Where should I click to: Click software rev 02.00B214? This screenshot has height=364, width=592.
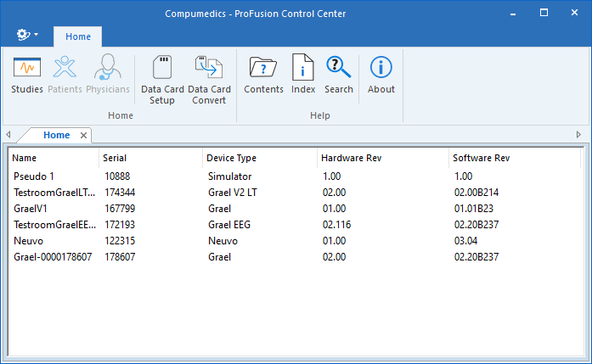[x=476, y=193]
